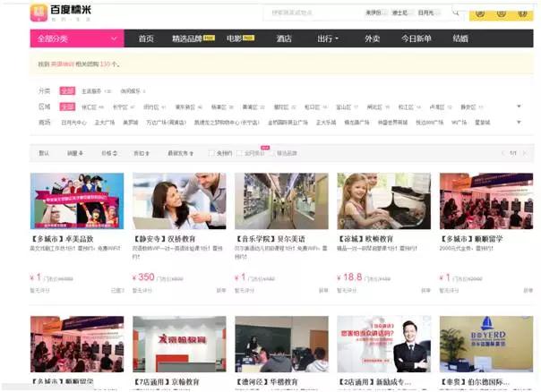This screenshot has height=392, width=541.
Task: Open the 汉桥教育 deal thumbnail
Action: point(179,201)
